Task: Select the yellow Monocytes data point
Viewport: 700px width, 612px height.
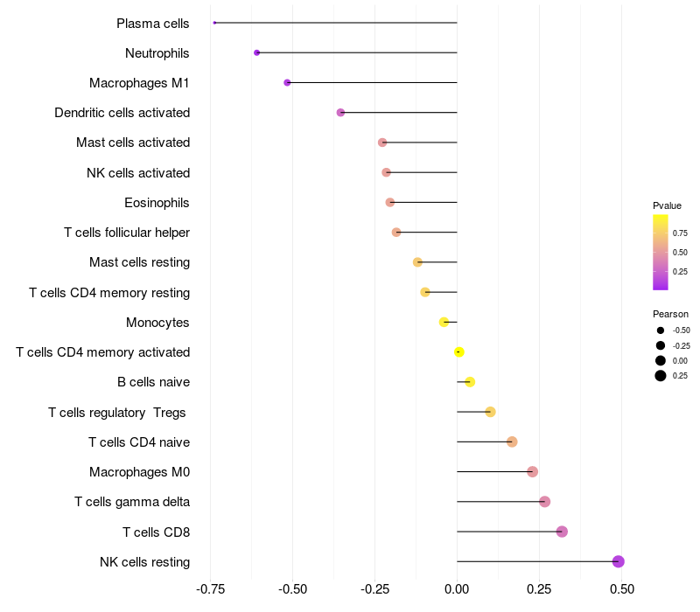Action: pyautogui.click(x=444, y=322)
